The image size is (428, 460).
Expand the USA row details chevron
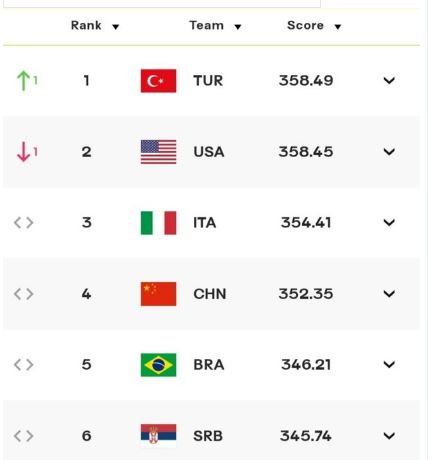389,152
